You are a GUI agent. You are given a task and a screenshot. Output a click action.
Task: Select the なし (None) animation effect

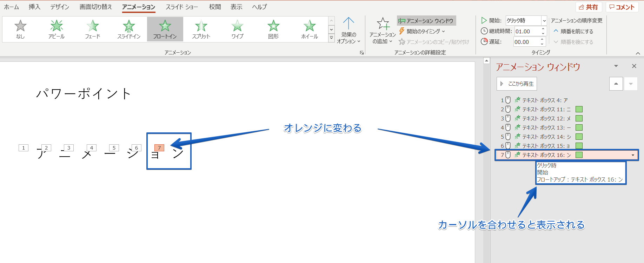20,29
